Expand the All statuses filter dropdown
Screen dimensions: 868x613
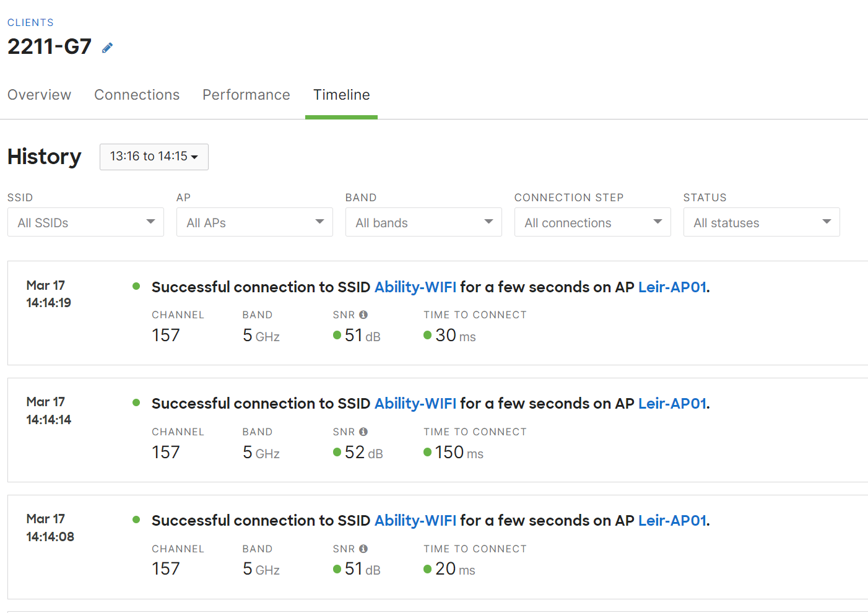pos(762,222)
